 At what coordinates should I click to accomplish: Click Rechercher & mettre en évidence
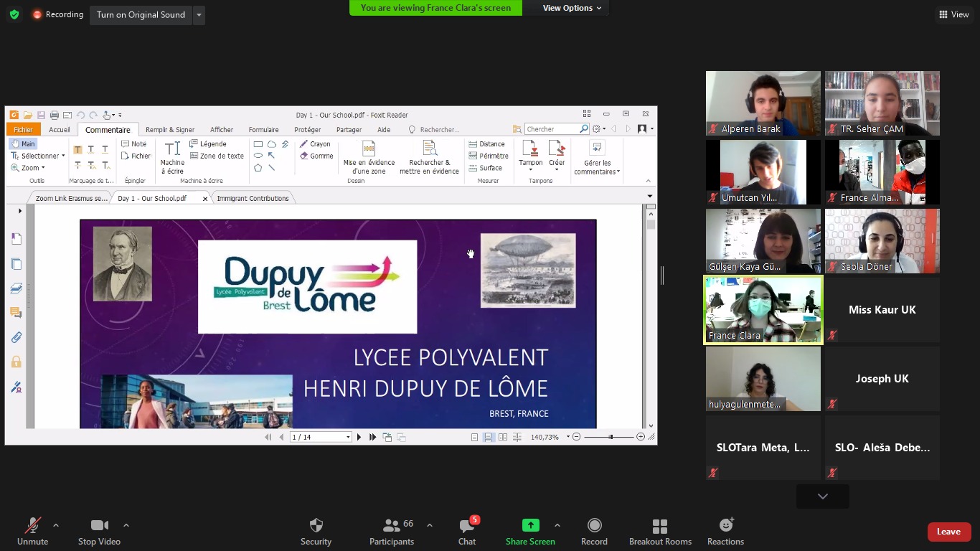point(429,157)
